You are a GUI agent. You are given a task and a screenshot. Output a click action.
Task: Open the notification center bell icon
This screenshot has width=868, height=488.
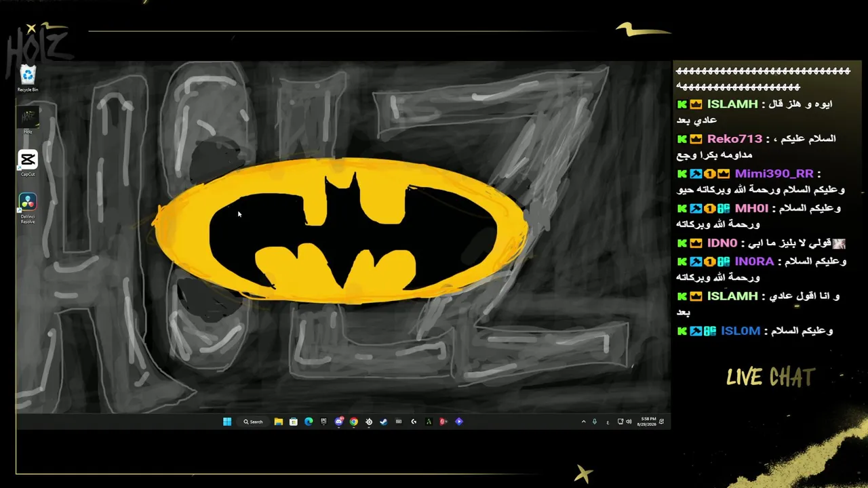pos(662,422)
